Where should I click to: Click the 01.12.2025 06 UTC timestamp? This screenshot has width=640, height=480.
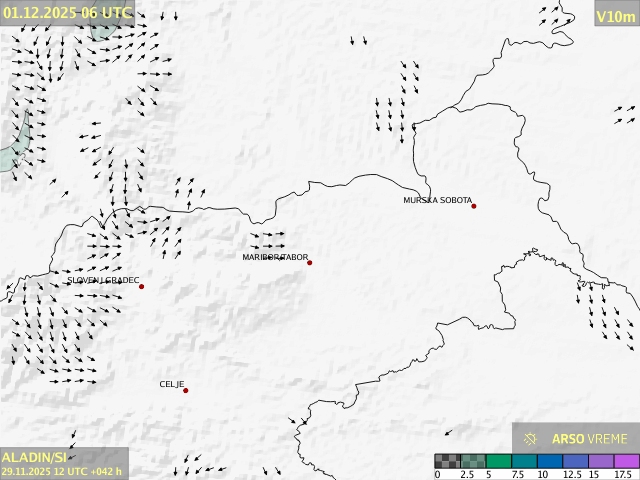coord(66,12)
